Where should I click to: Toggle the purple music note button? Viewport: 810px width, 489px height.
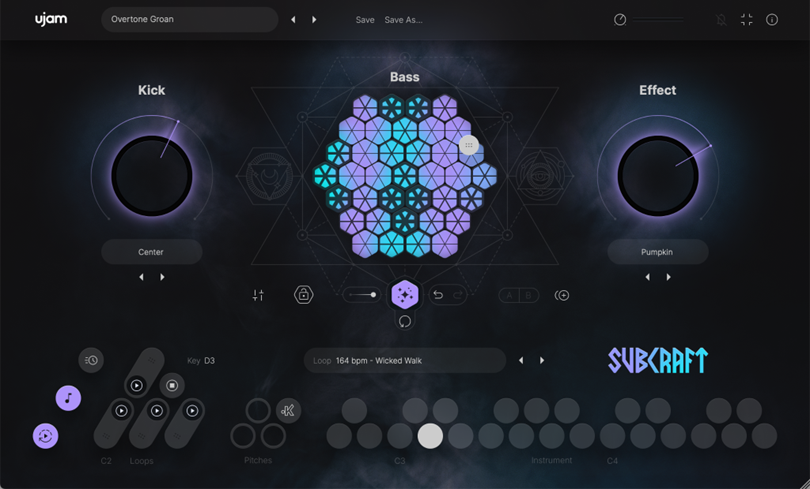[x=68, y=398]
